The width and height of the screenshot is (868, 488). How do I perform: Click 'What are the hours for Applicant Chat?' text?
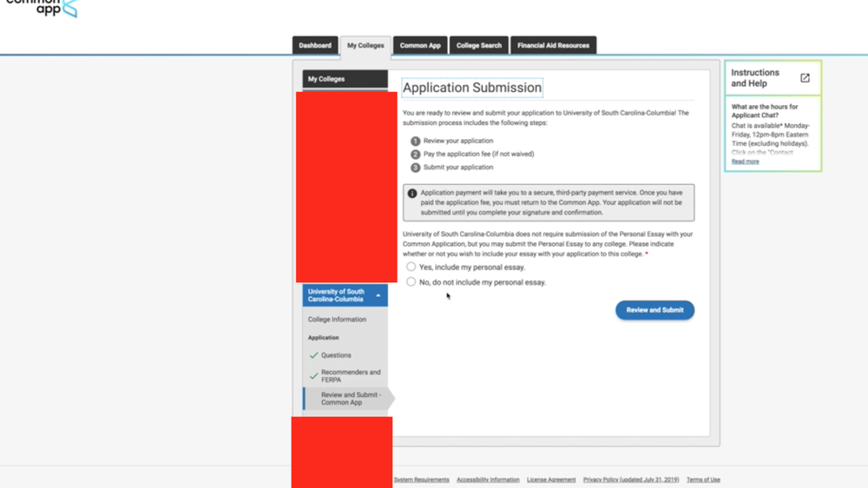(x=765, y=111)
